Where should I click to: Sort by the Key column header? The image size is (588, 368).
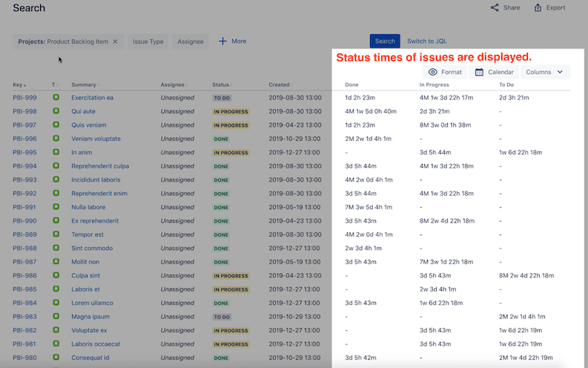19,85
